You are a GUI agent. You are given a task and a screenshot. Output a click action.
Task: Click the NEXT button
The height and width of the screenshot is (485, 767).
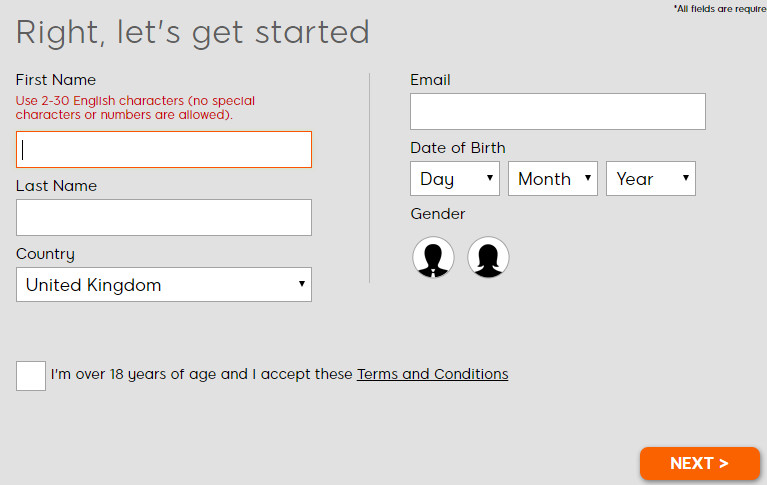click(x=699, y=463)
